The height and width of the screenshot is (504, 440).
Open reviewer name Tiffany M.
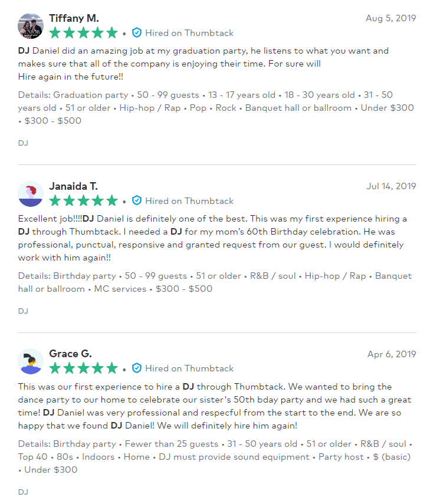click(74, 18)
